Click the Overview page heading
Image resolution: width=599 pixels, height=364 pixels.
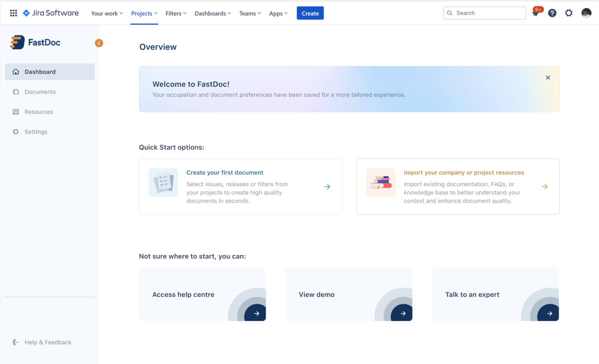coord(158,47)
